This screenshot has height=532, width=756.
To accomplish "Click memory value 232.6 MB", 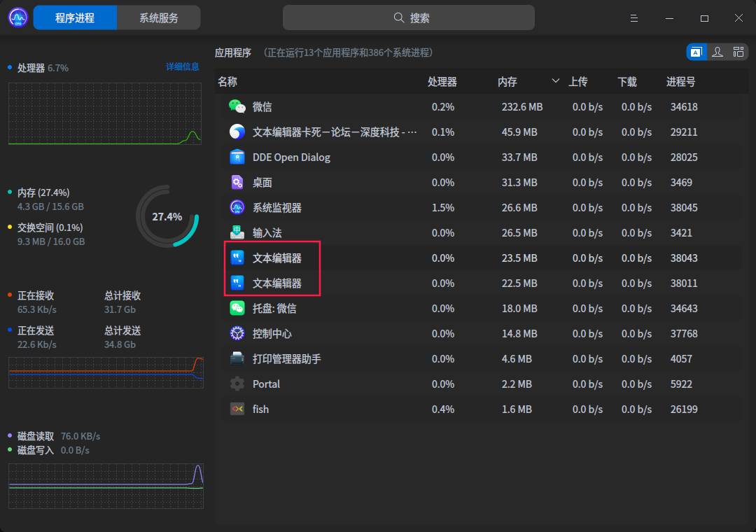I will pyautogui.click(x=521, y=106).
